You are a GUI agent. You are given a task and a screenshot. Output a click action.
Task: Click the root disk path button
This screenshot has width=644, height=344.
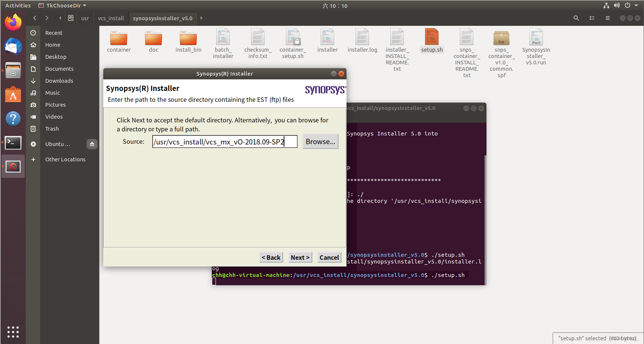[x=71, y=18]
